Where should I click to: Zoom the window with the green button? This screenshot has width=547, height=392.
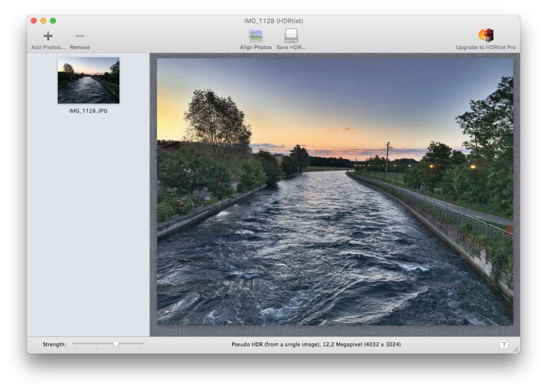tap(53, 21)
